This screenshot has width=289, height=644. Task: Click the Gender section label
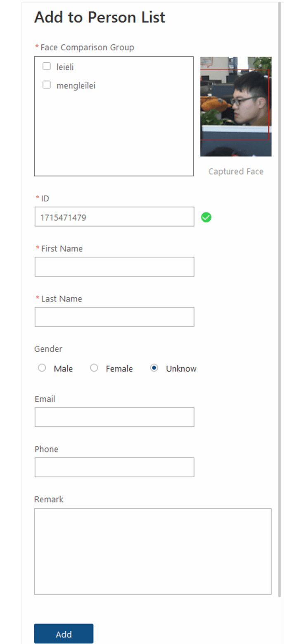tap(48, 349)
